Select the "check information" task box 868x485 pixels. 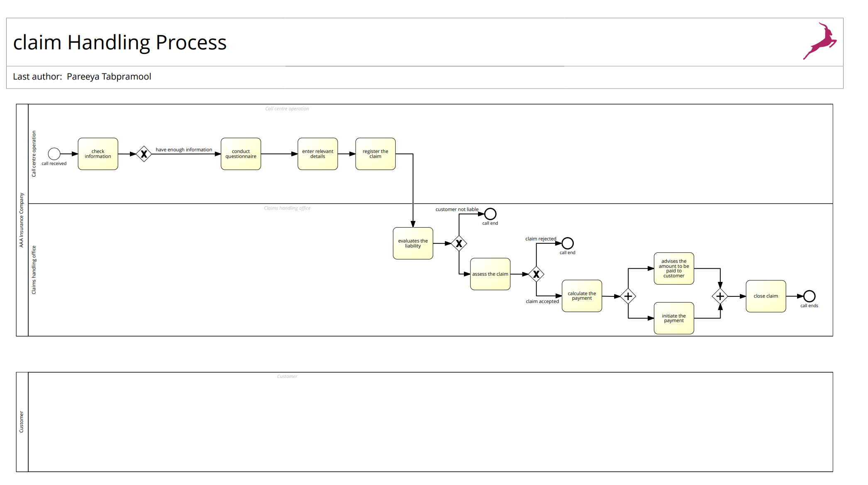98,154
